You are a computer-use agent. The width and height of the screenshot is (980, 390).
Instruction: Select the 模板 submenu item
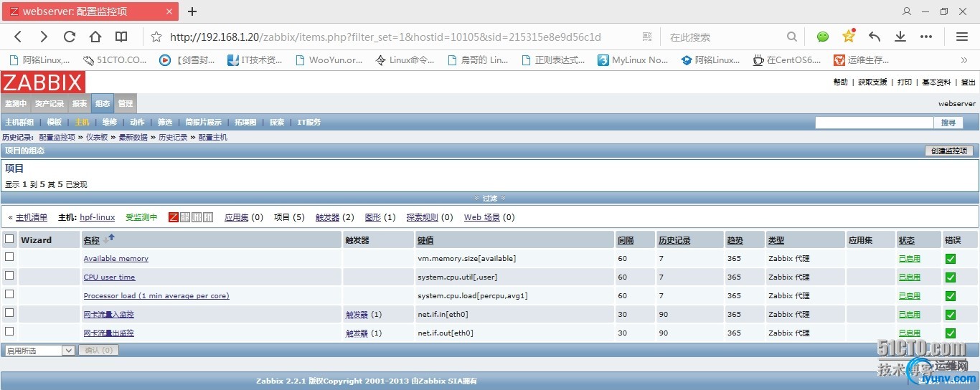(55, 123)
